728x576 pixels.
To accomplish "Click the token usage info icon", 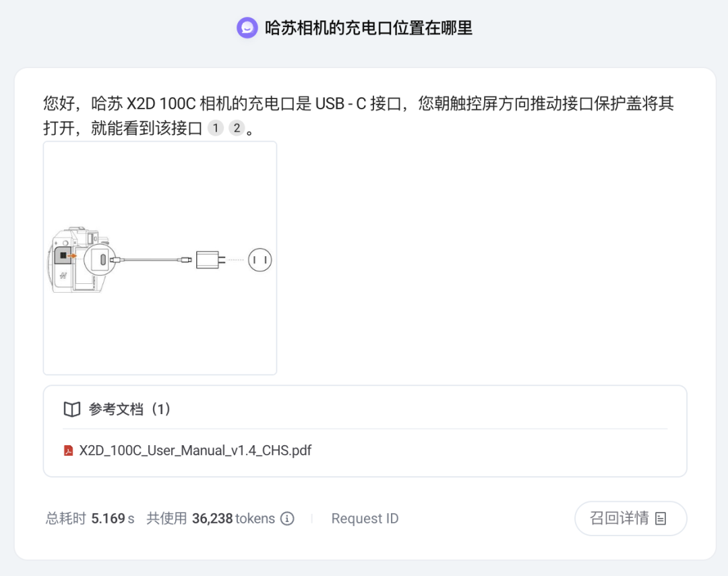I will click(x=287, y=519).
